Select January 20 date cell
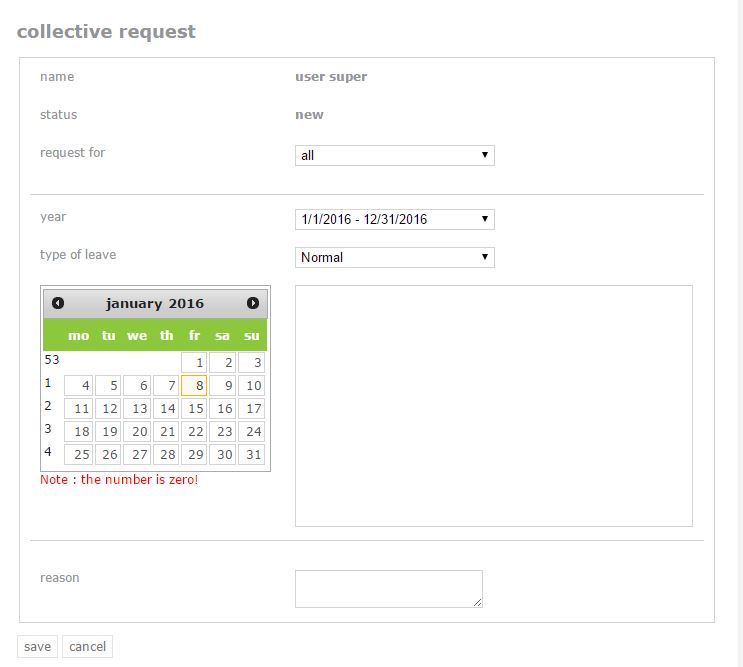743x667 pixels. click(137, 432)
